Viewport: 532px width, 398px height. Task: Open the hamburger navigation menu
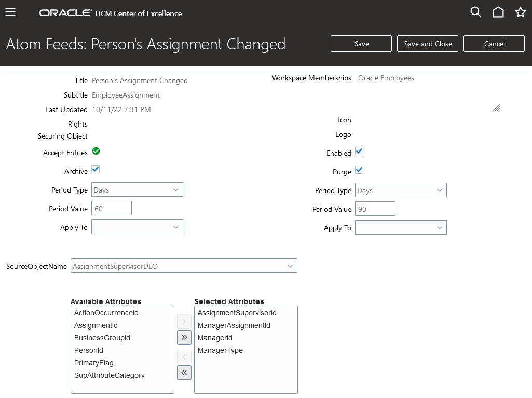[10, 12]
